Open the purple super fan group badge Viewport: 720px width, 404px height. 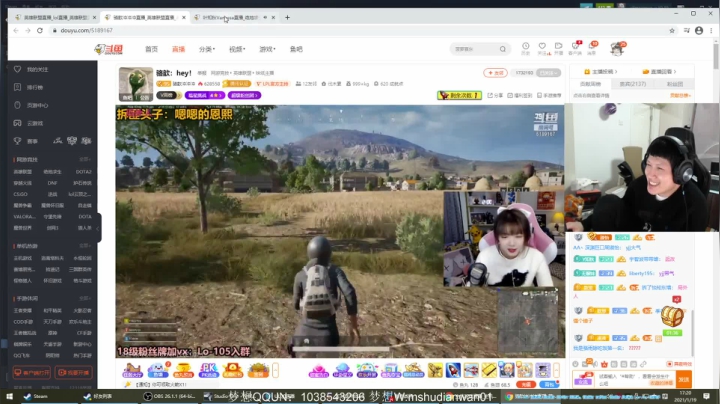point(244,95)
